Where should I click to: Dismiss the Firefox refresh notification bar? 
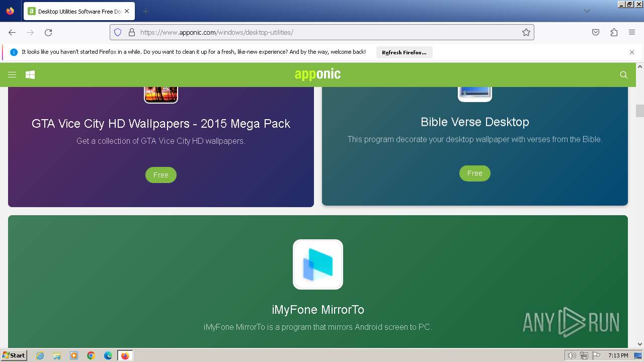coord(632,52)
